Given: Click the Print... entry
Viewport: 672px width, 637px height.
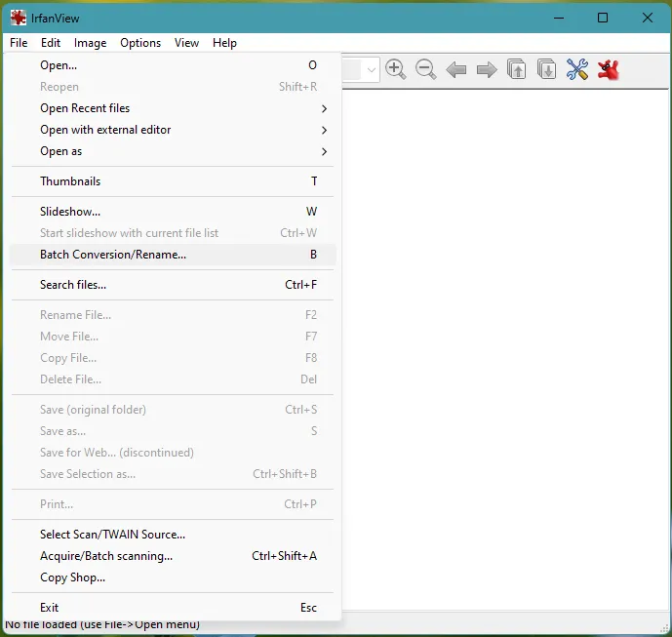Looking at the screenshot, I should coord(173,504).
